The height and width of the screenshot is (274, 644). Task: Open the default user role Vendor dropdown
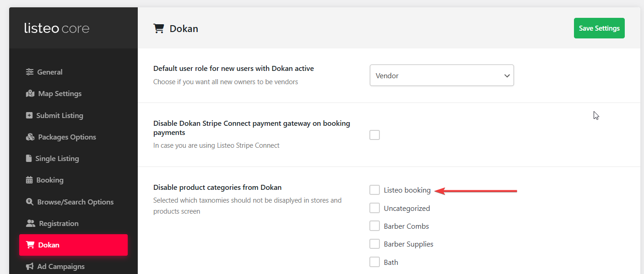(x=442, y=75)
